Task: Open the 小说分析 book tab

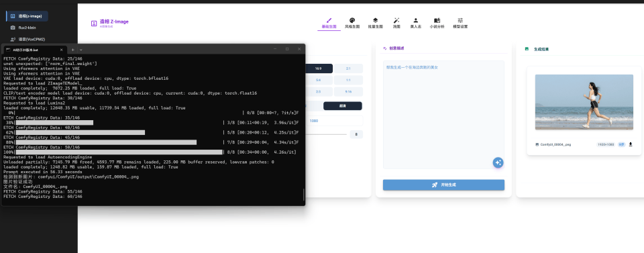Action: (437, 23)
